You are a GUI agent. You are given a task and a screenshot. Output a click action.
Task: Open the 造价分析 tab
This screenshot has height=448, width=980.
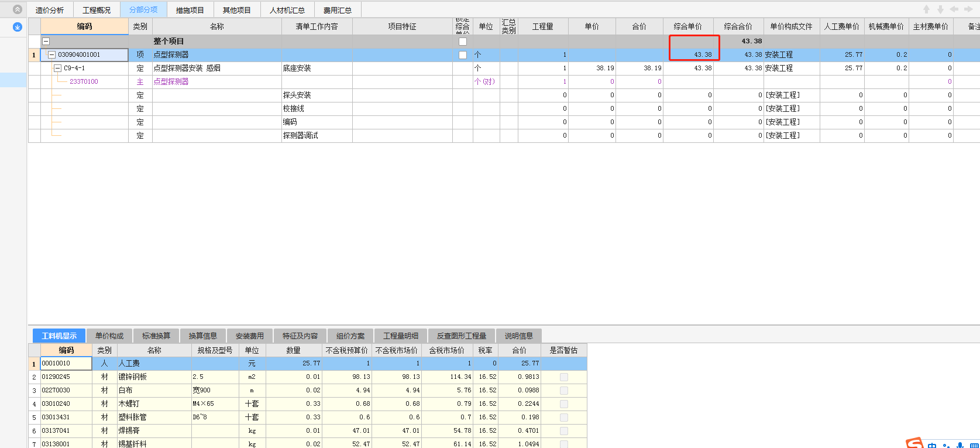(50, 11)
